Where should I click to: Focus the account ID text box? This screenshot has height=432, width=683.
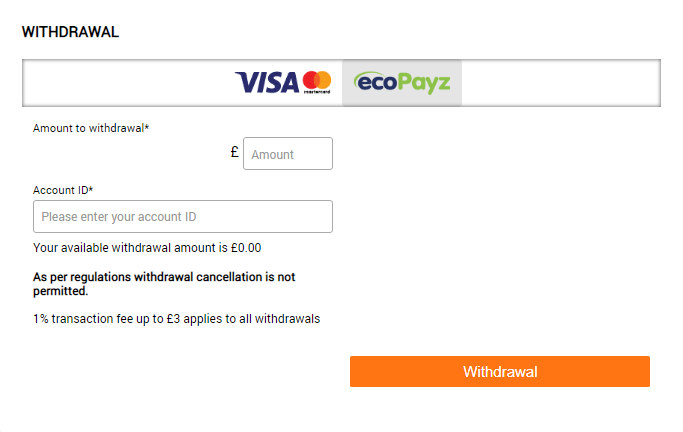tap(183, 216)
